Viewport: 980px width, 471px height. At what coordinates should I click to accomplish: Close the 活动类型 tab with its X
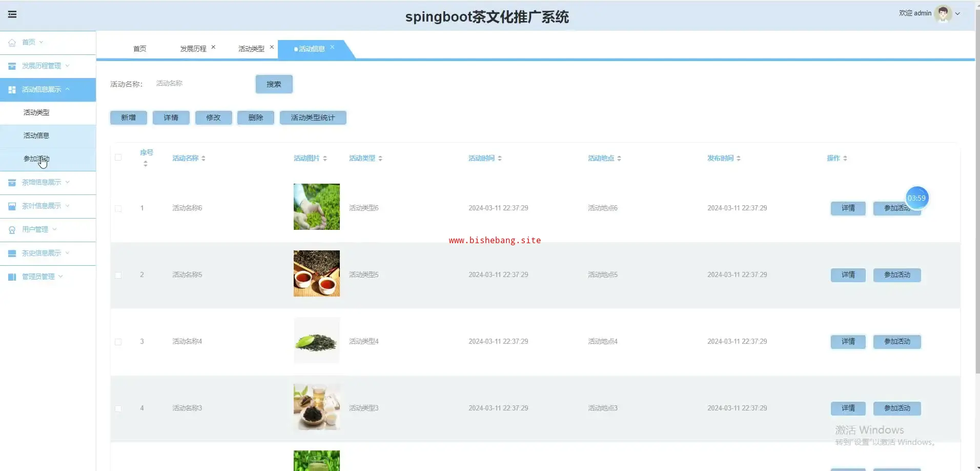point(272,47)
